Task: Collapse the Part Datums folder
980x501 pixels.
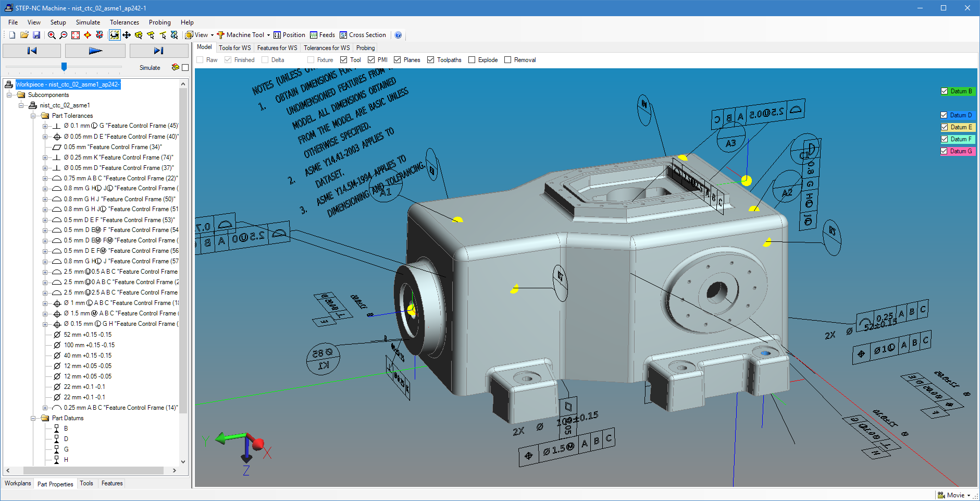Action: [x=33, y=418]
